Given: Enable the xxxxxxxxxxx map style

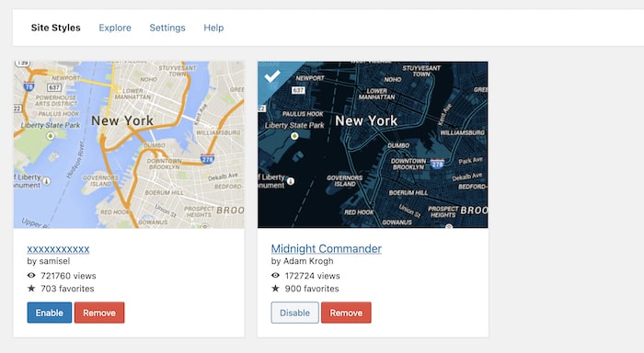Looking at the screenshot, I should coord(50,313).
